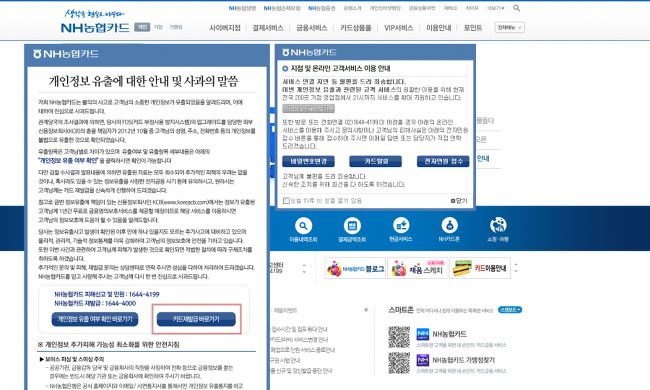Visit the 라이프 top link

tap(472, 8)
